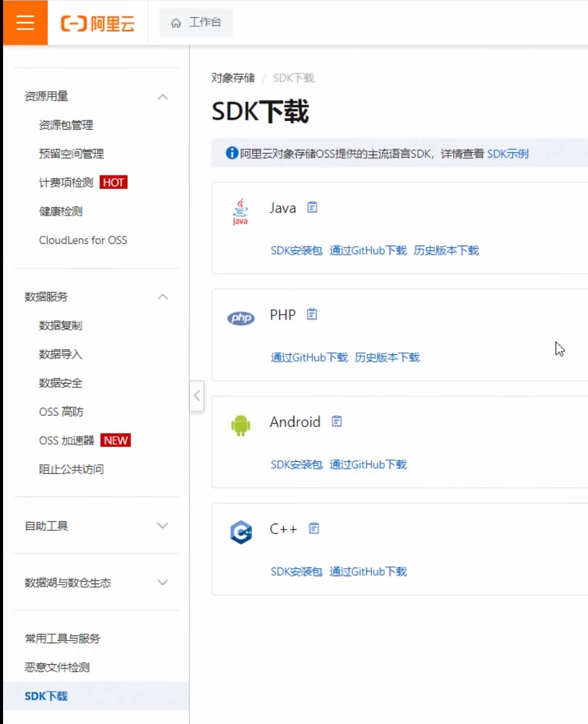The height and width of the screenshot is (724, 588).
Task: Open OSS 高防 in sidebar
Action: tap(62, 412)
